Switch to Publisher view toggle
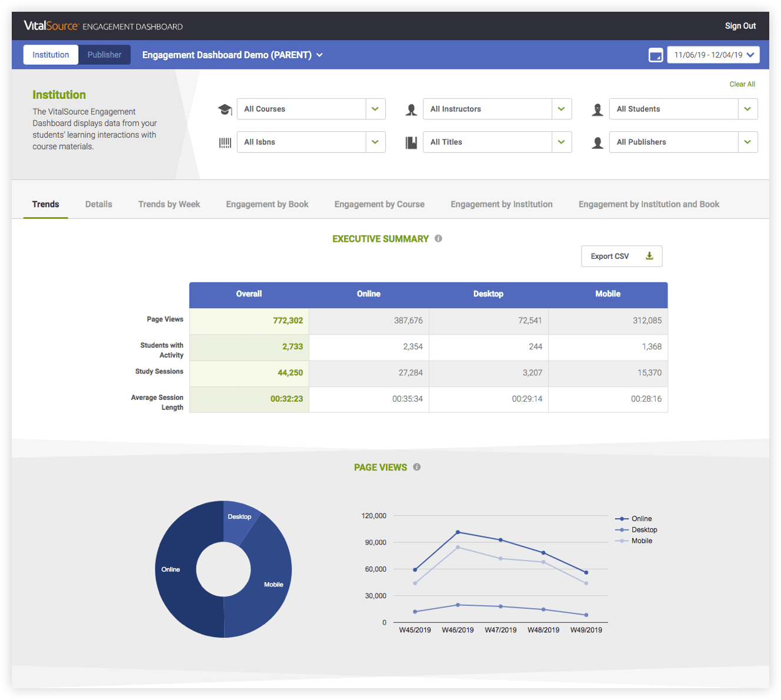Screen dimensions: 781x700 click(x=104, y=55)
